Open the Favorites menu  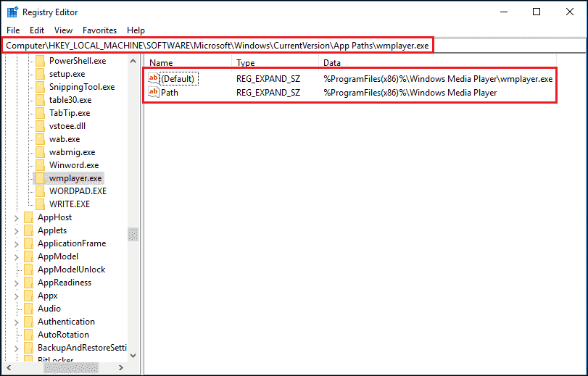pyautogui.click(x=99, y=30)
